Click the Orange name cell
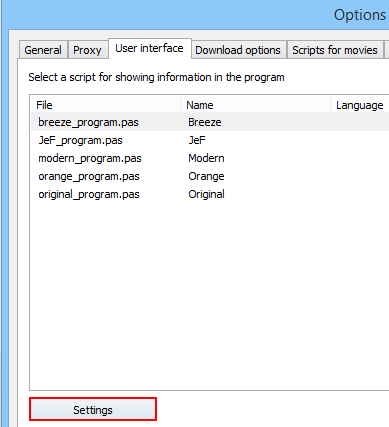This screenshot has width=389, height=427. pyautogui.click(x=206, y=176)
